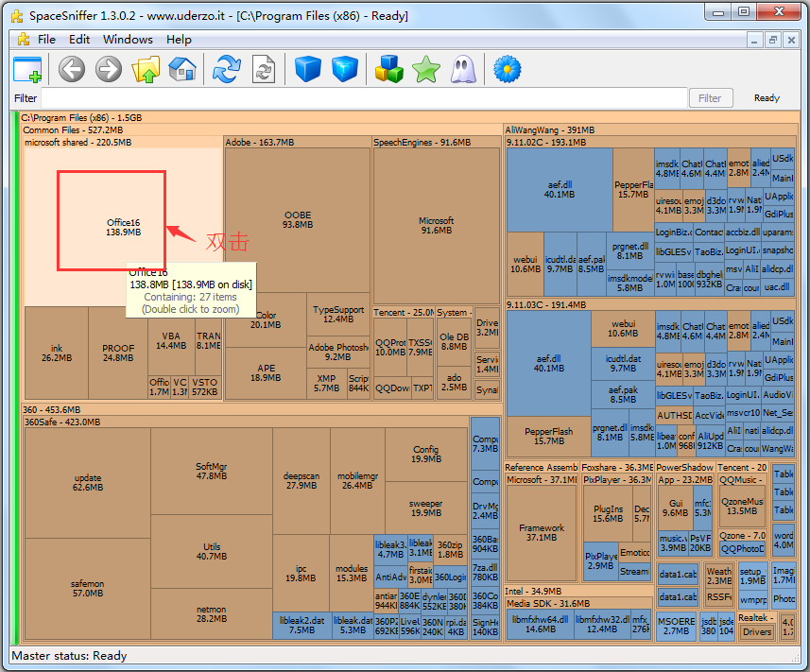Viewport: 810px width, 672px height.
Task: Open the Windows menu
Action: point(128,39)
